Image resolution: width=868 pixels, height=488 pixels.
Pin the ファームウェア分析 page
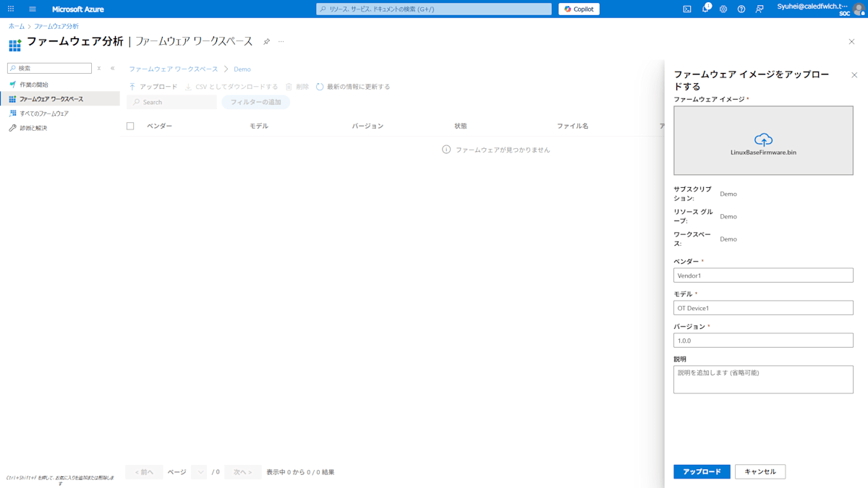tap(266, 42)
